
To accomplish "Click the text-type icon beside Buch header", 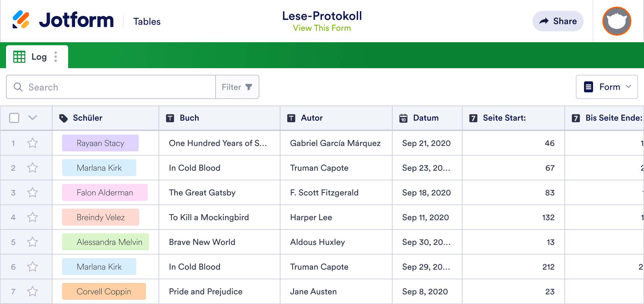I will 170,118.
